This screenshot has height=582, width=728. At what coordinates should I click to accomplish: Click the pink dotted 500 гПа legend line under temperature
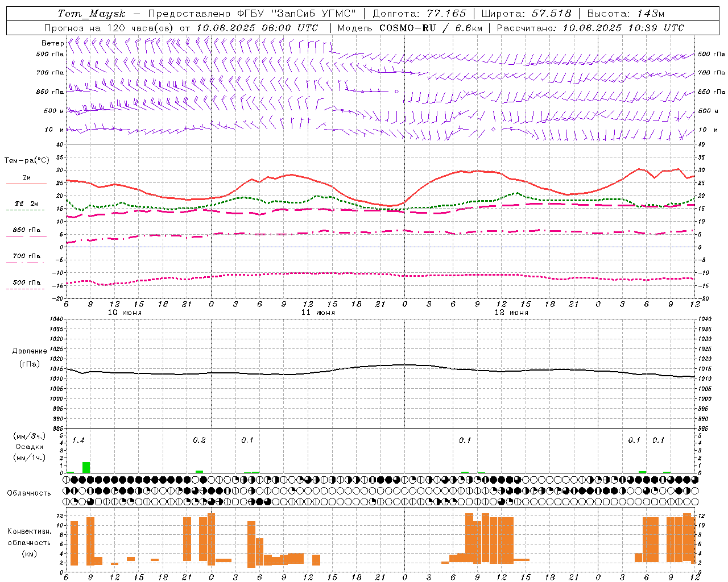(25, 289)
